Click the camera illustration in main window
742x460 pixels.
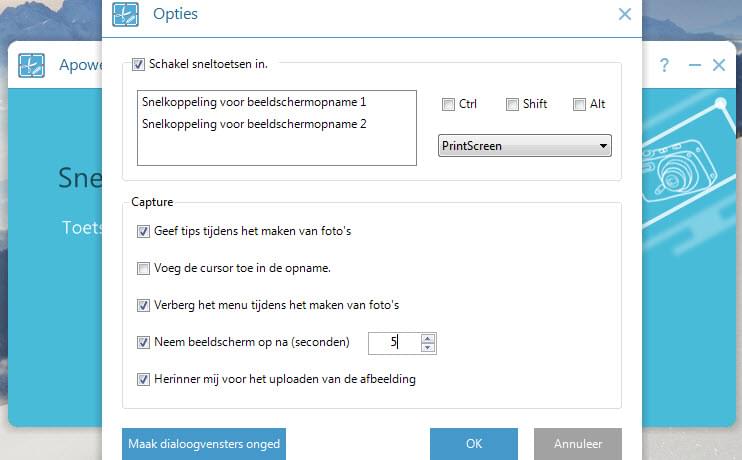pos(681,169)
